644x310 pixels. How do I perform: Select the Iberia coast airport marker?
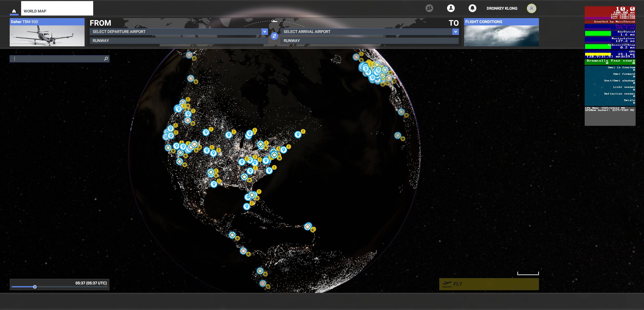401,112
